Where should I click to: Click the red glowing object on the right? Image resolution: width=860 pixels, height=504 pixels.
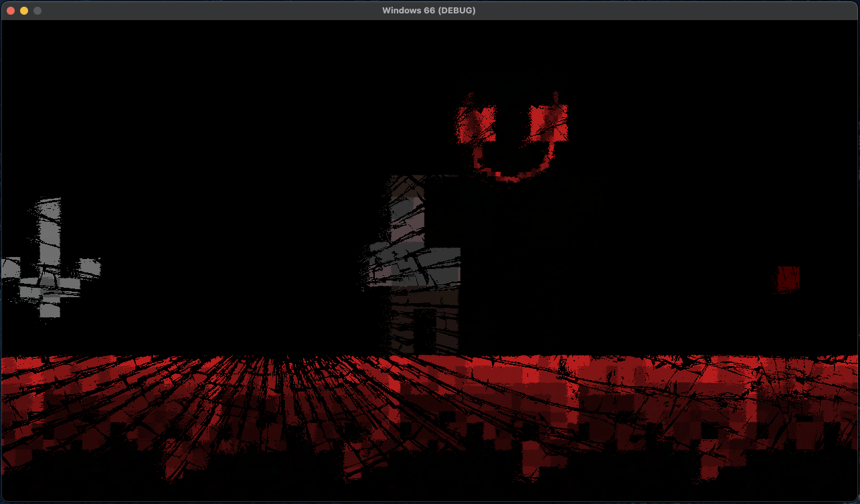click(790, 276)
